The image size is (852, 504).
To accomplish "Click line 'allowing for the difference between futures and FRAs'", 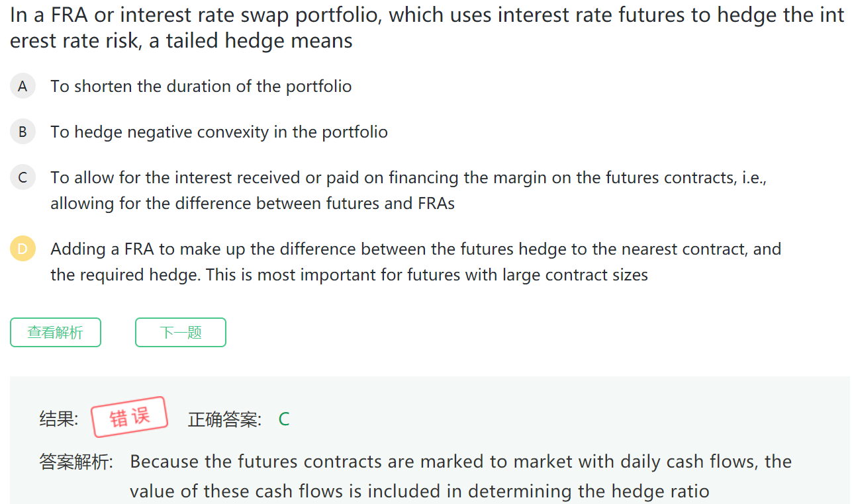I will coord(252,204).
